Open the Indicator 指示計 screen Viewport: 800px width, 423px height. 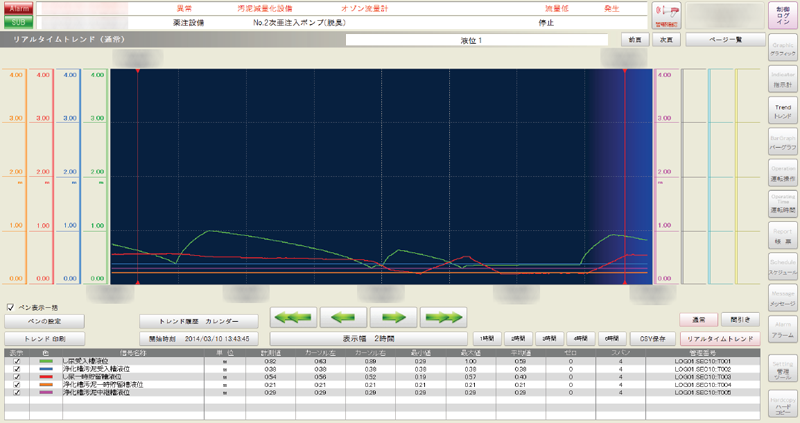(783, 80)
